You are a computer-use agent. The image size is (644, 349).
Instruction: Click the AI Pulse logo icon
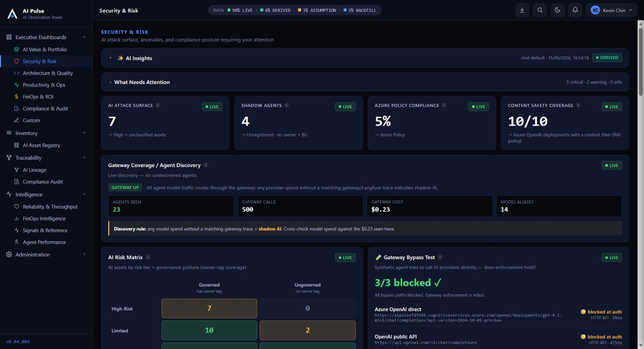tap(12, 14)
